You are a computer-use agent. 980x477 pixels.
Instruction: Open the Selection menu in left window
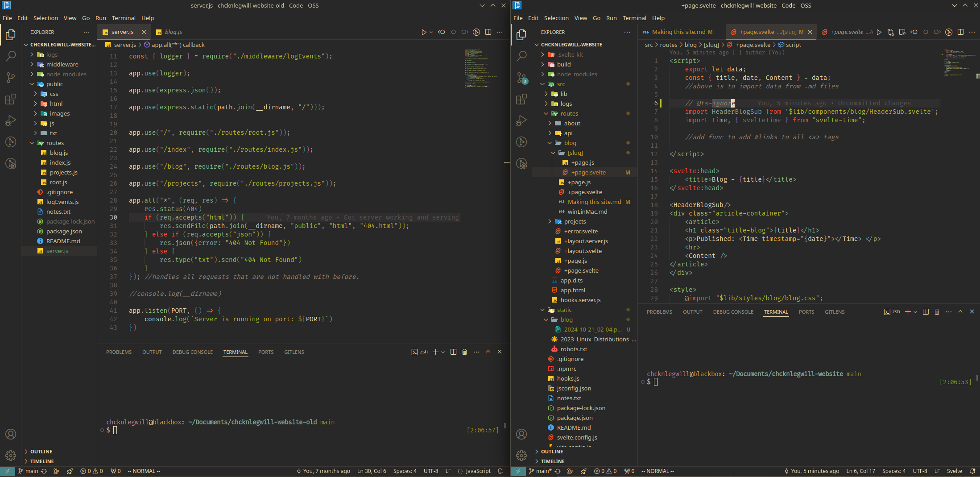[45, 18]
